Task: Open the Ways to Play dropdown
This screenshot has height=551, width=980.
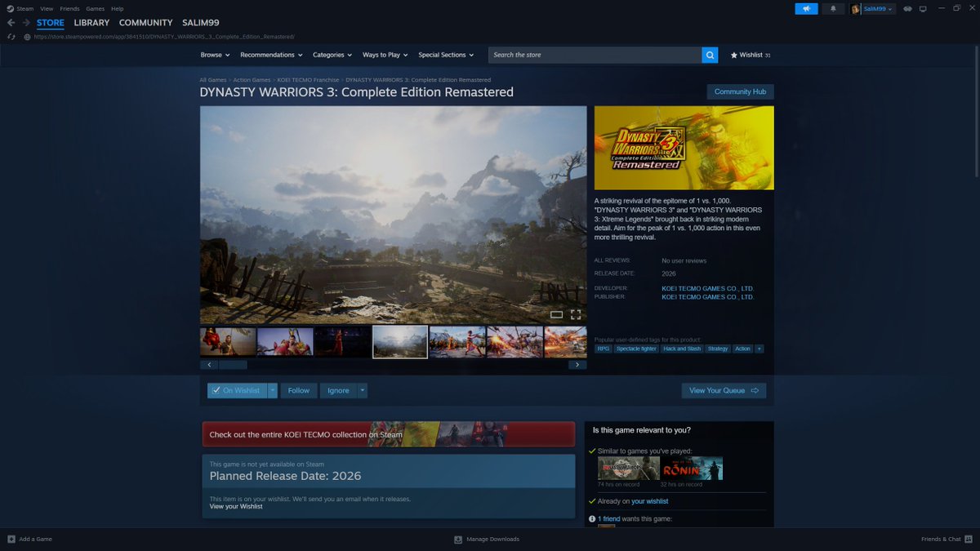Action: pyautogui.click(x=385, y=55)
